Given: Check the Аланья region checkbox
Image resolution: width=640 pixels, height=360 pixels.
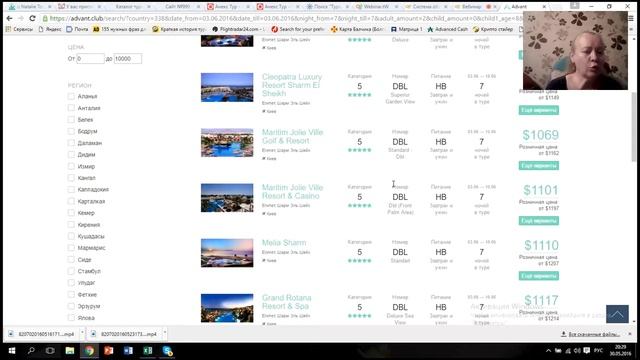Looking at the screenshot, I should point(71,96).
